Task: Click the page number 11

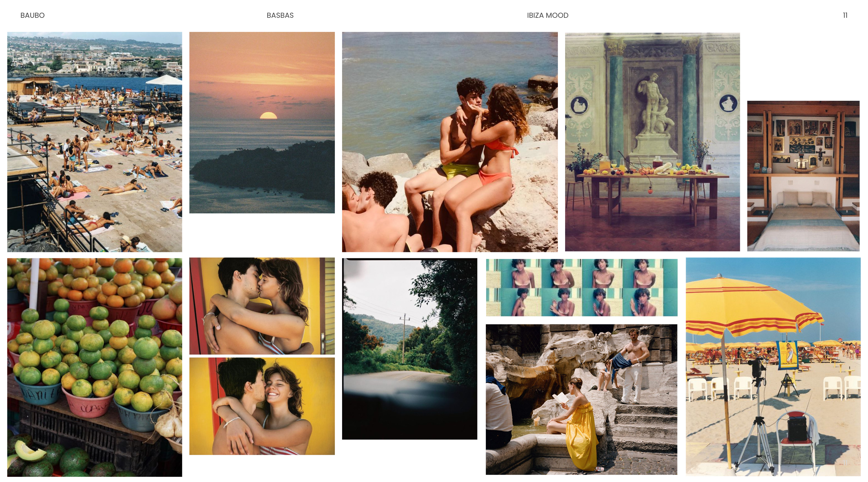Action: pyautogui.click(x=845, y=15)
